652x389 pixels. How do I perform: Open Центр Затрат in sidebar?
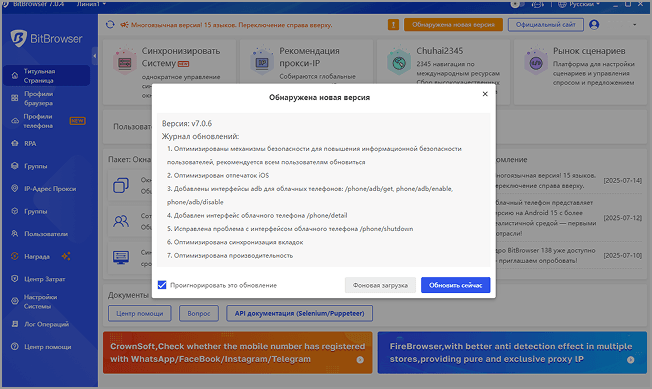(46, 279)
